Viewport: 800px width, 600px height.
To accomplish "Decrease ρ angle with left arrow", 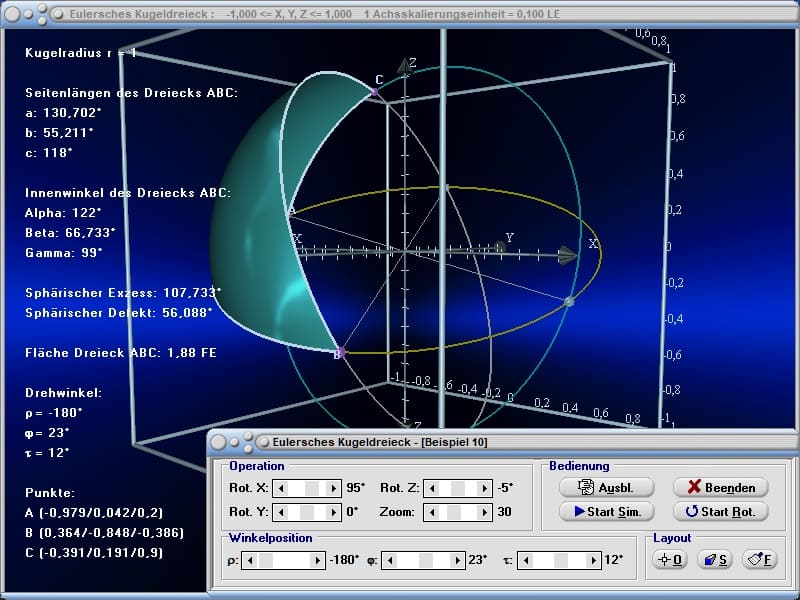I will click(249, 560).
